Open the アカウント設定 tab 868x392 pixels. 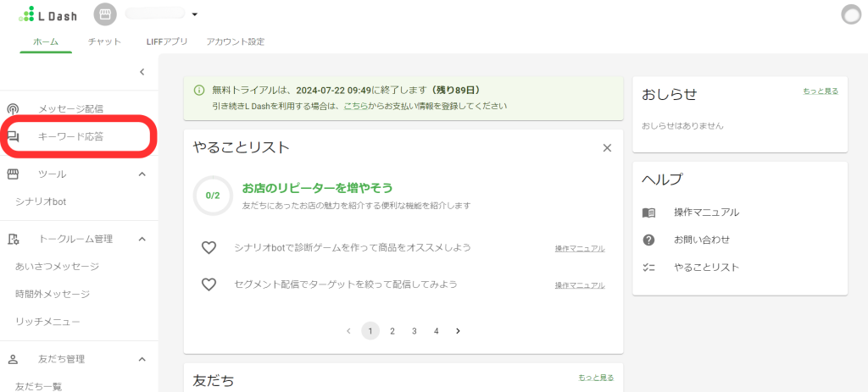[x=235, y=41]
